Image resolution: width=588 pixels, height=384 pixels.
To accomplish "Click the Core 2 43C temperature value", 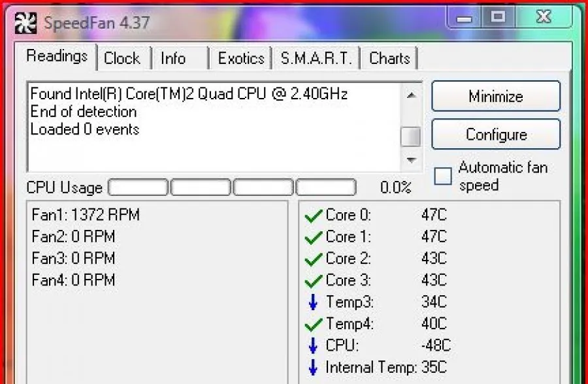I will pos(434,259).
